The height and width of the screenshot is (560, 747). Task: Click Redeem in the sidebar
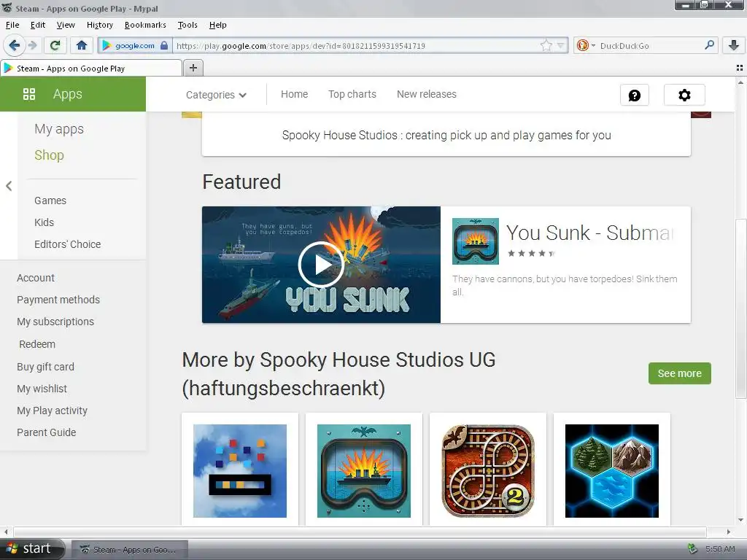tap(37, 344)
